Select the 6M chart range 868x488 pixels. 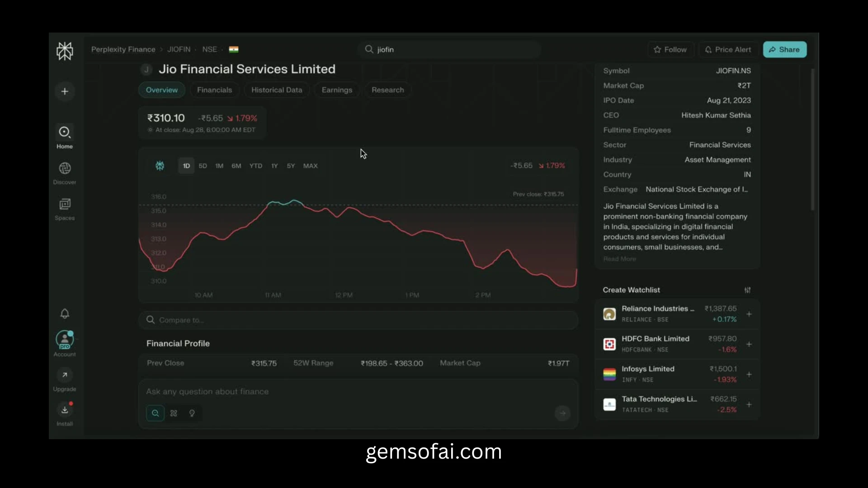point(236,166)
